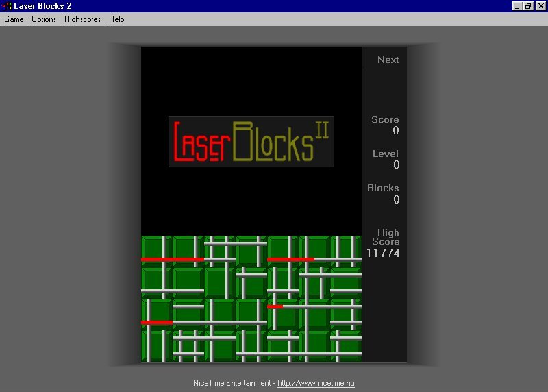548x392 pixels.
Task: Click the high score value 11774
Action: [x=383, y=253]
